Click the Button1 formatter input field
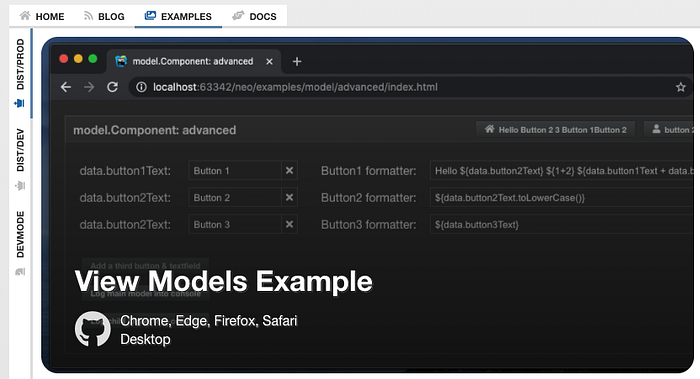 click(562, 171)
